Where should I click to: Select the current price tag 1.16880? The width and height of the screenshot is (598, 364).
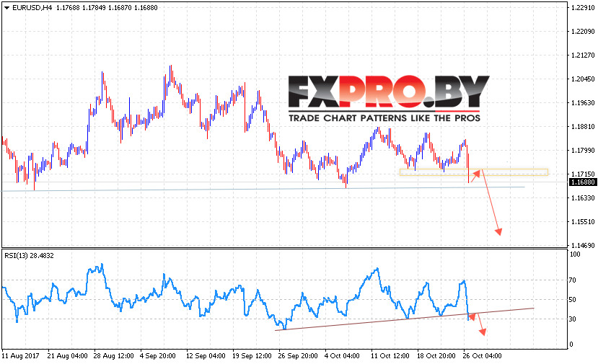pos(583,182)
